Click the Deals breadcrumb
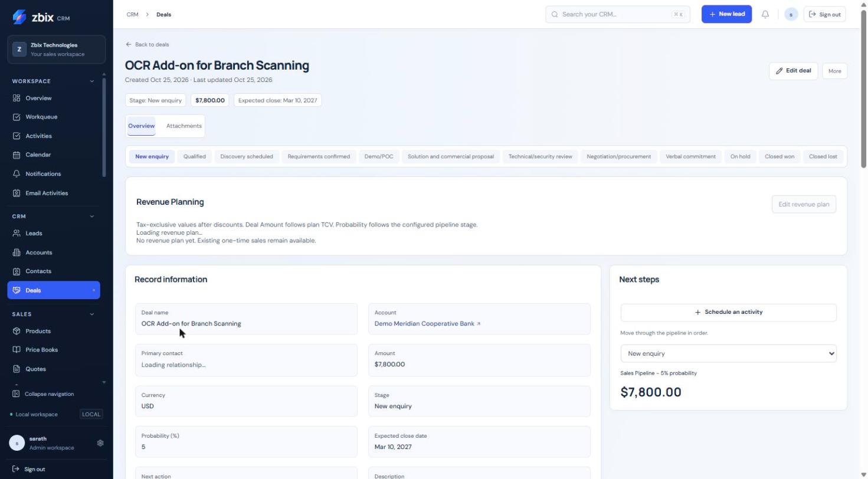The image size is (868, 479). click(x=164, y=14)
